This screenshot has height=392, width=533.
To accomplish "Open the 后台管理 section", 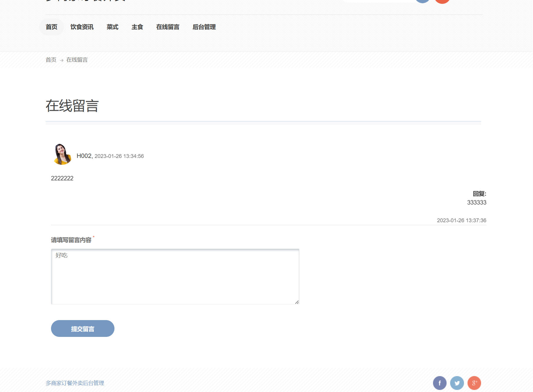I will 204,27.
